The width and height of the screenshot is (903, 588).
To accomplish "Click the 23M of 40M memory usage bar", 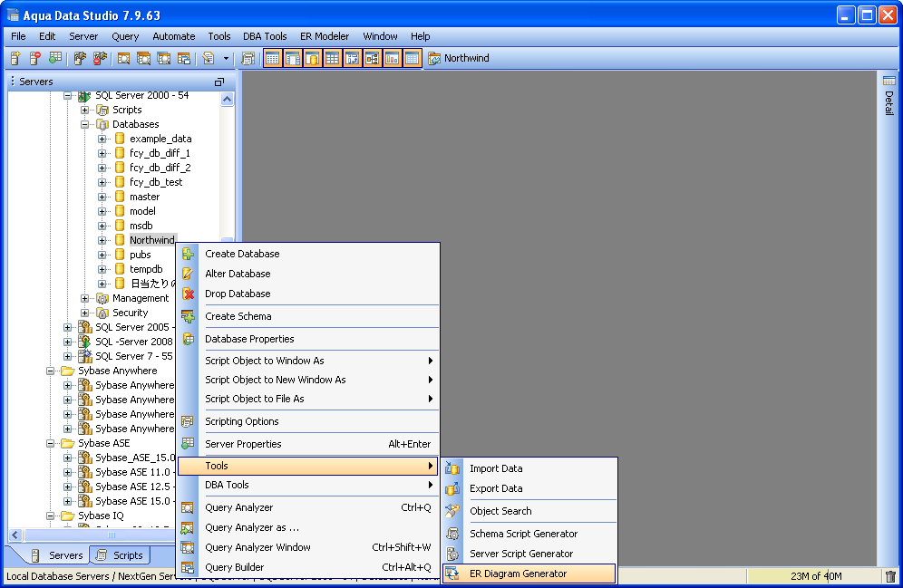I will coord(816,576).
